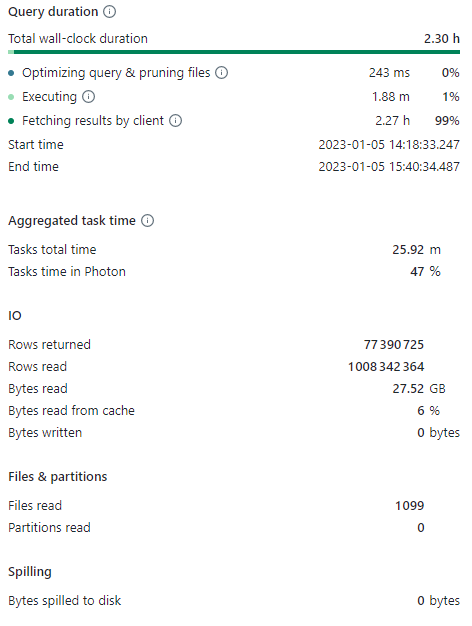
Task: Click the Tasks time in Photon label
Action: coord(67,271)
